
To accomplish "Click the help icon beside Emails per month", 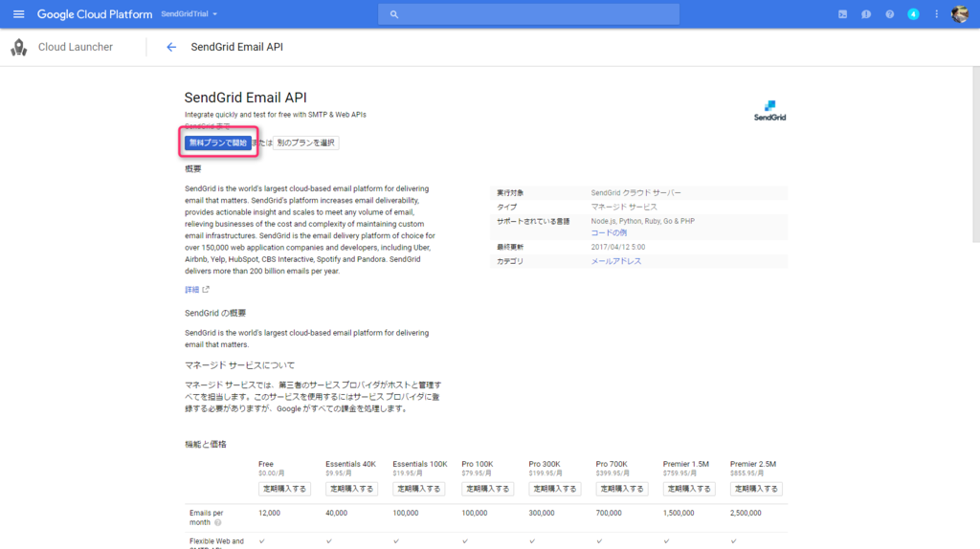I will 217,523.
